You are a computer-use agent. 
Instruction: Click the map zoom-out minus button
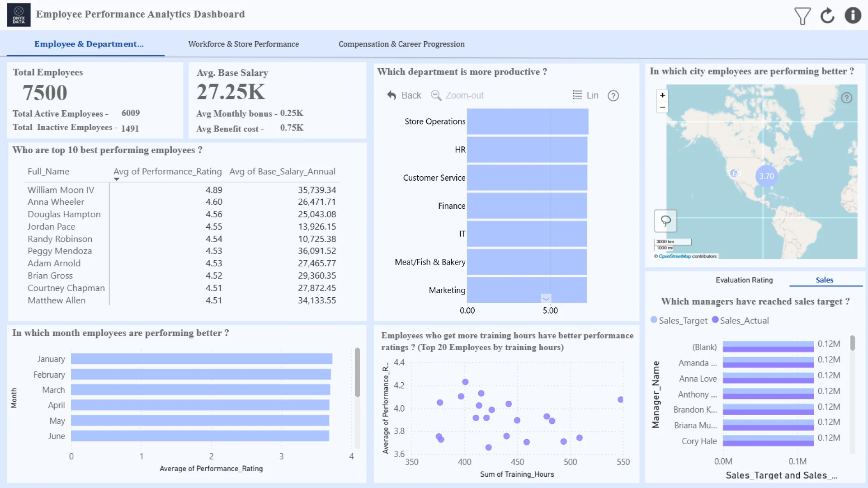[662, 107]
